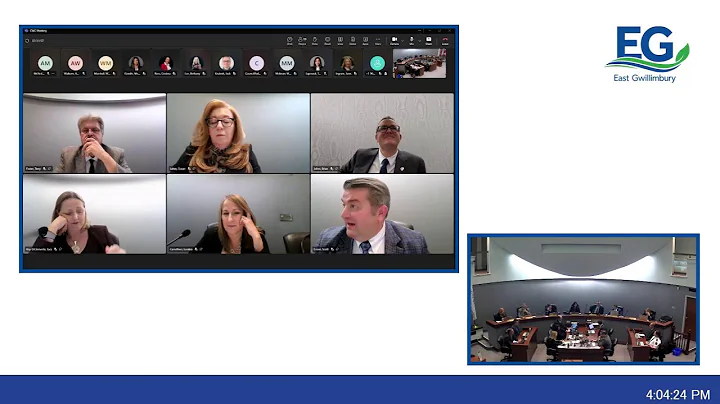The image size is (720, 404).
Task: Select video tile of woman resting head on hand
Action: (x=95, y=214)
